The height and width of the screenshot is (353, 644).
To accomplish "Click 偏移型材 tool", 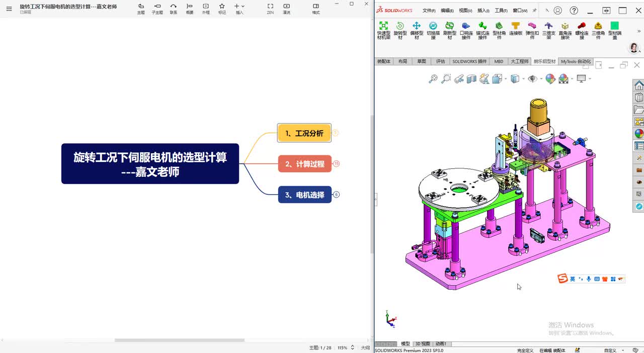I will coord(417,30).
